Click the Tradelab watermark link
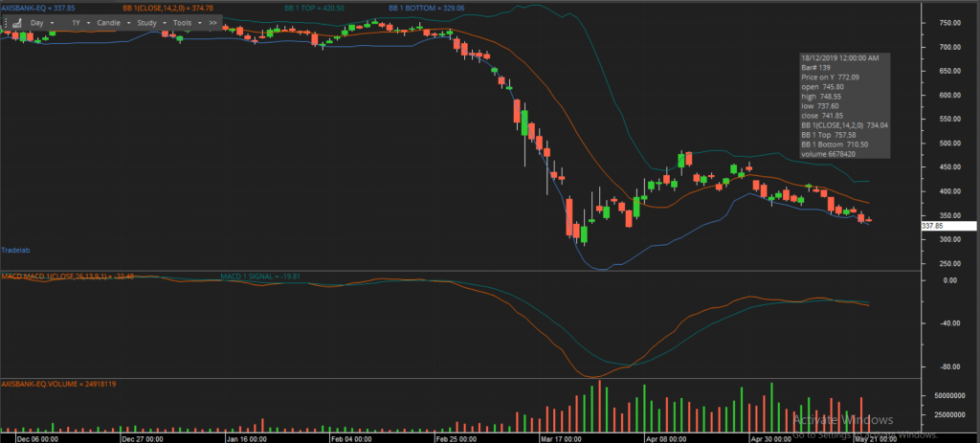 [15, 250]
